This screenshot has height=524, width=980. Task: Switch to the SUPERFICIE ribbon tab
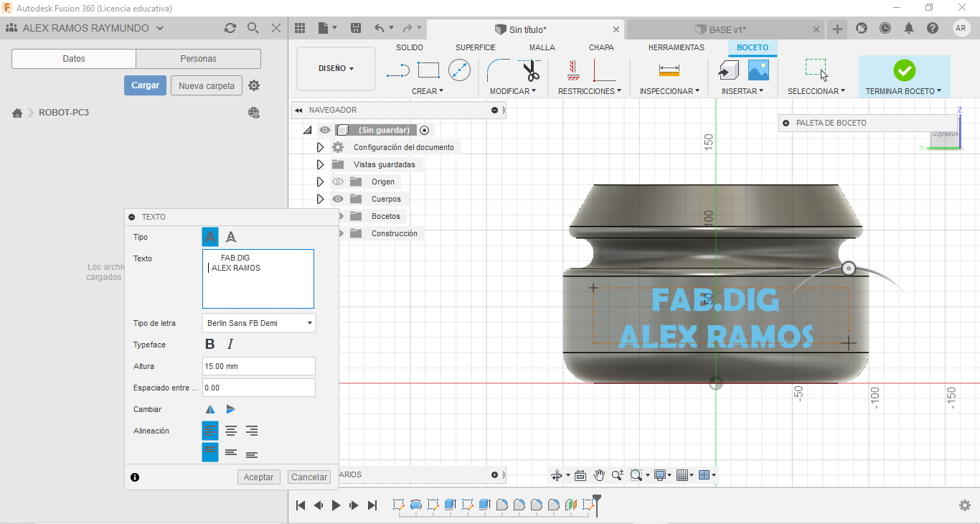pyautogui.click(x=475, y=47)
